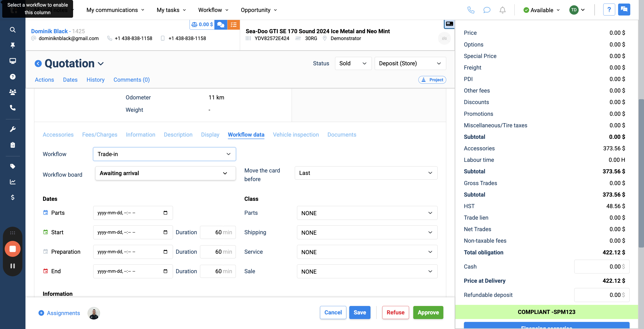The image size is (644, 329).
Task: Open the notifications bell
Action: [502, 10]
